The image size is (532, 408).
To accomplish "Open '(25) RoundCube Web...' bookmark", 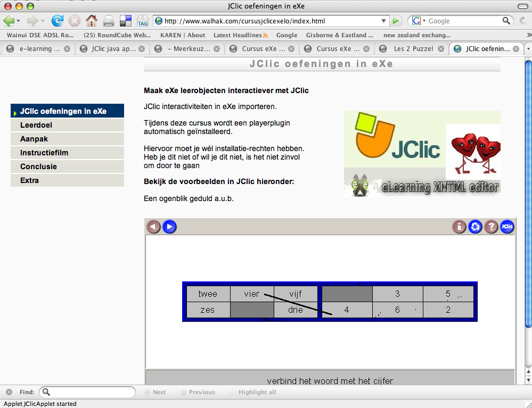I will (x=117, y=35).
